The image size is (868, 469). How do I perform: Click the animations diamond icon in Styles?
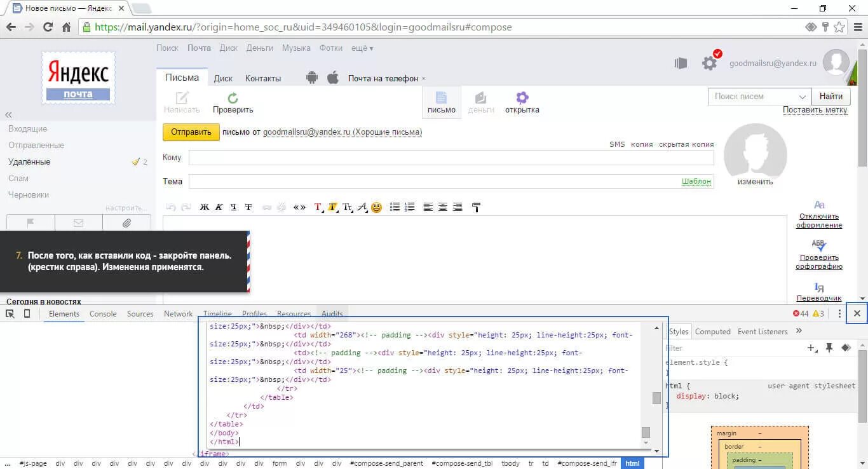click(846, 348)
